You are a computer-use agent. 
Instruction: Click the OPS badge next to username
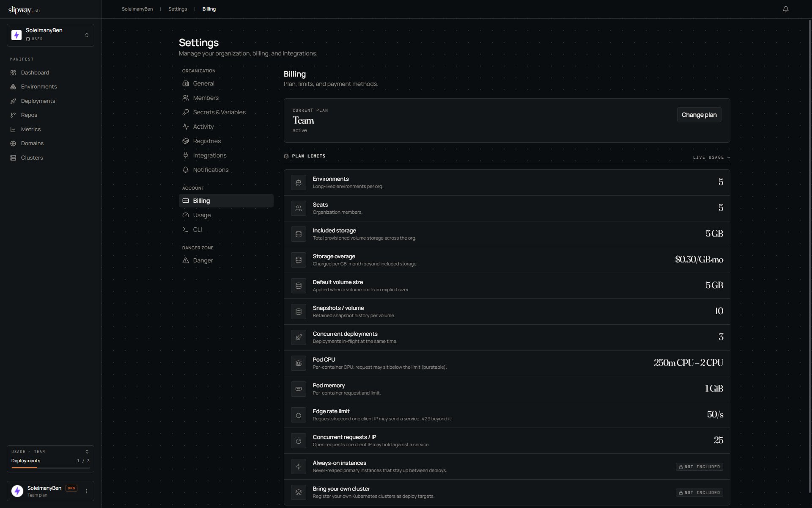pos(71,489)
